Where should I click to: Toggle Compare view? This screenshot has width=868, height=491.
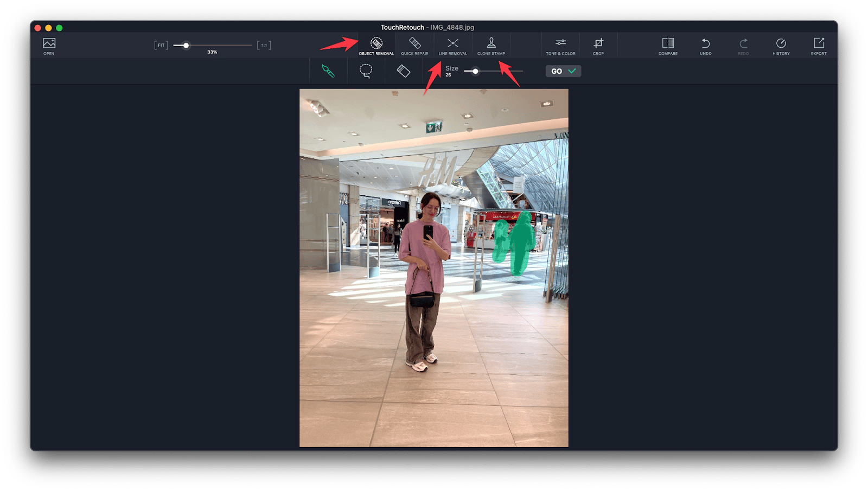tap(668, 46)
